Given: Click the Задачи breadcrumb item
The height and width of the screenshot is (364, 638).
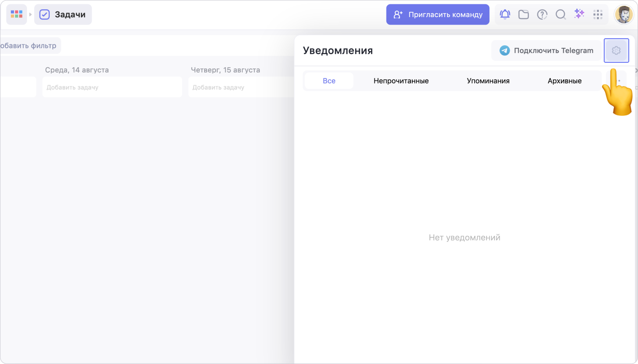Looking at the screenshot, I should point(63,14).
